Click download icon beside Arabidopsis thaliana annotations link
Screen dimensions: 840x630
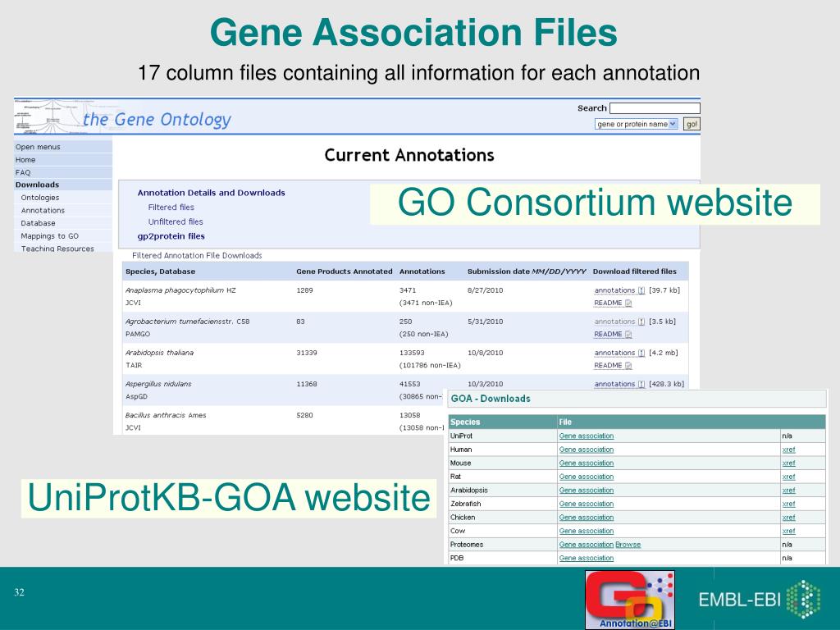pyautogui.click(x=641, y=353)
